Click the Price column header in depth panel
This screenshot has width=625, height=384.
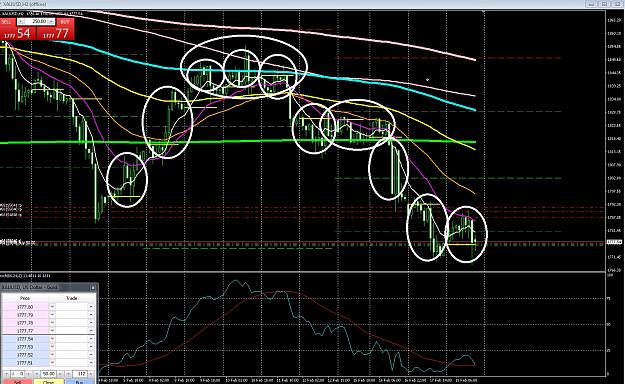coord(25,298)
